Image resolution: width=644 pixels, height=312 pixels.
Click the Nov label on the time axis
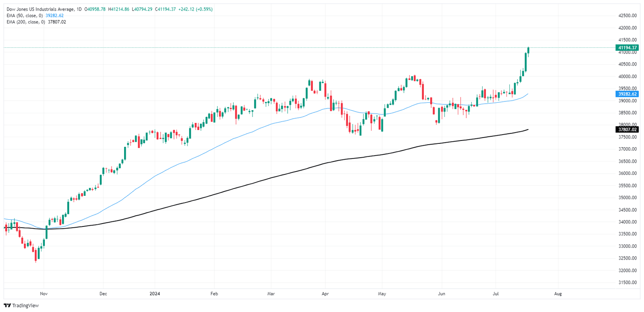[43, 293]
